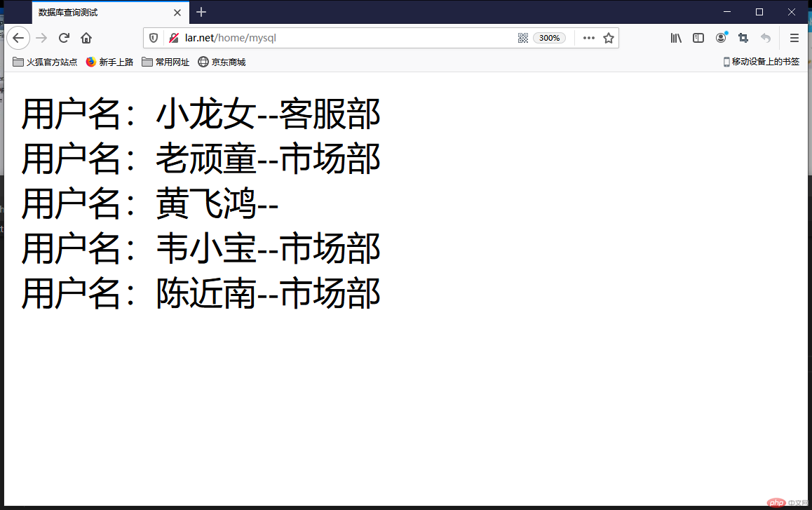Screen dimensions: 812x510
Task: Minimize the Firefox window
Action: [x=727, y=12]
